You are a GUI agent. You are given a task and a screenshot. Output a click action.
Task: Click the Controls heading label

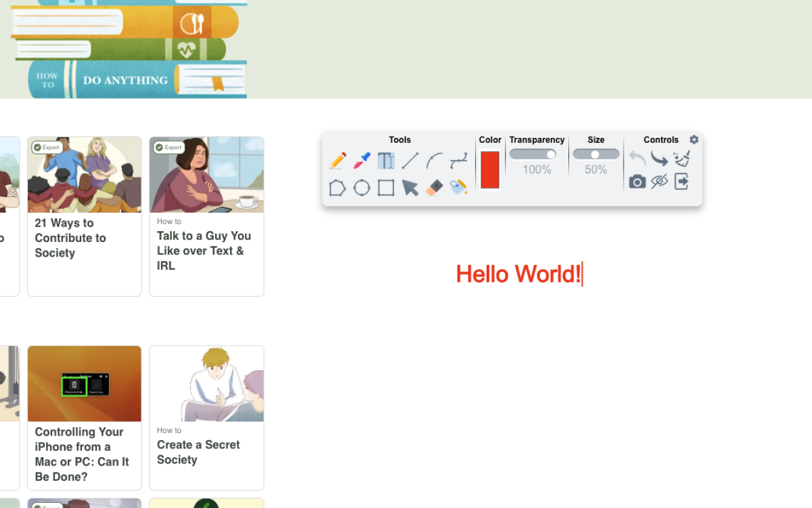(x=661, y=140)
